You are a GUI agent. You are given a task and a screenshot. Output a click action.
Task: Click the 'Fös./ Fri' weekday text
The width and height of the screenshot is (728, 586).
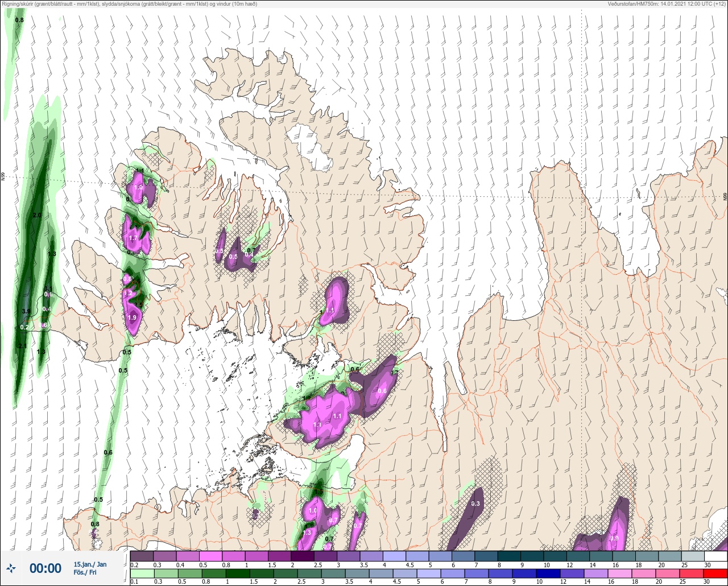85,572
